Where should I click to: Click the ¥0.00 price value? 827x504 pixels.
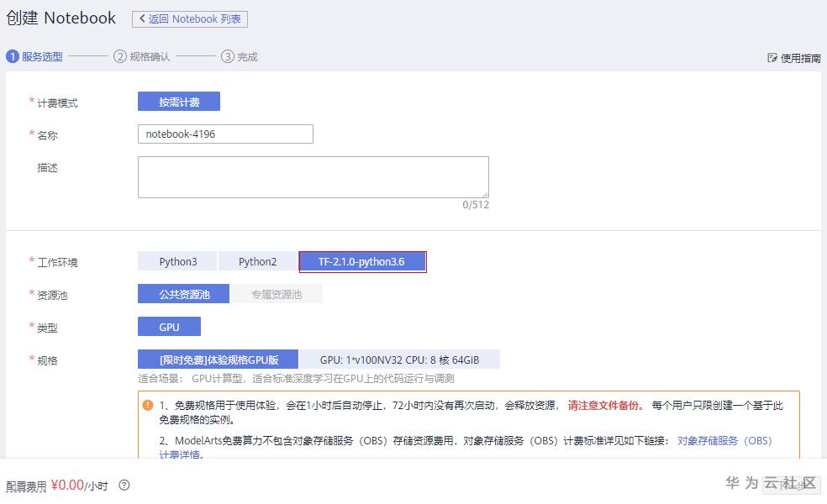pos(67,485)
